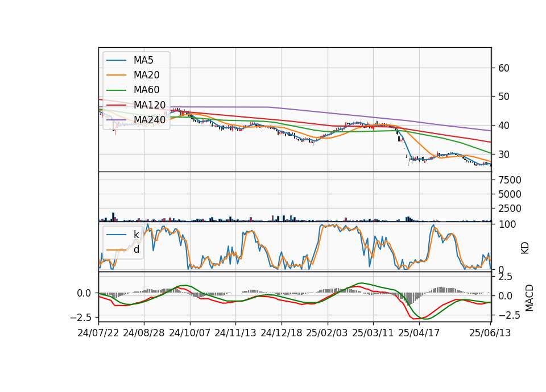Screen dimensions: 546x392
Task: Click the MA60 legend label
Action: tap(147, 90)
